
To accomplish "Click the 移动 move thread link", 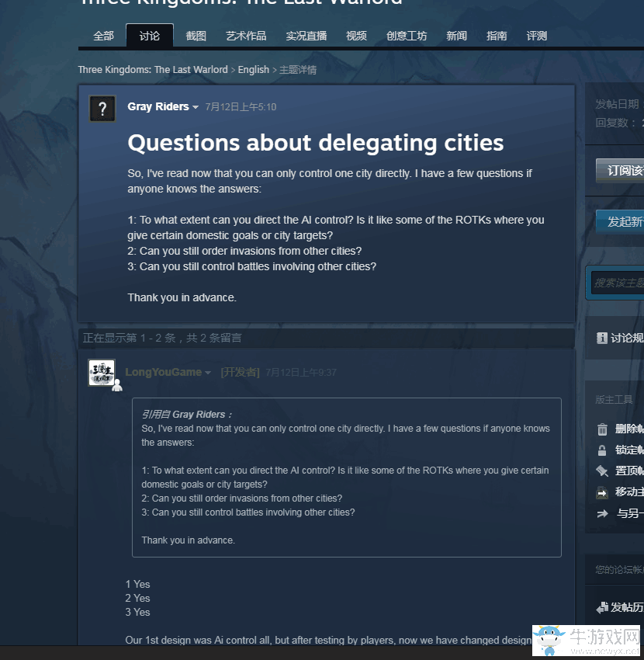I will point(629,492).
